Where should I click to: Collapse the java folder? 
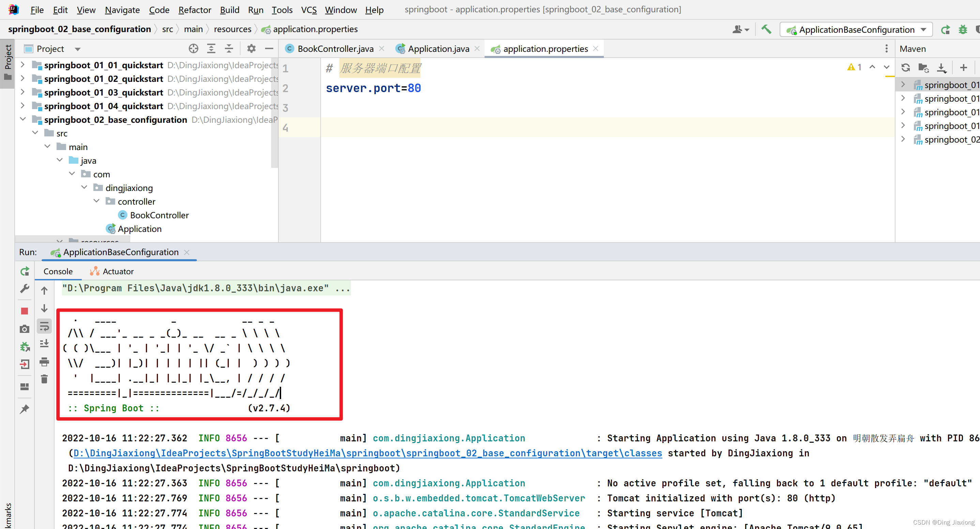tap(60, 160)
